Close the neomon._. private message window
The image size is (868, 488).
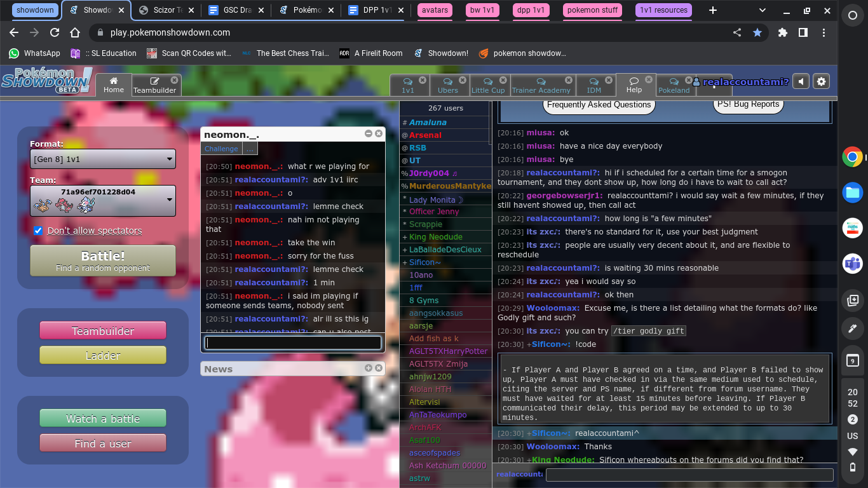379,133
